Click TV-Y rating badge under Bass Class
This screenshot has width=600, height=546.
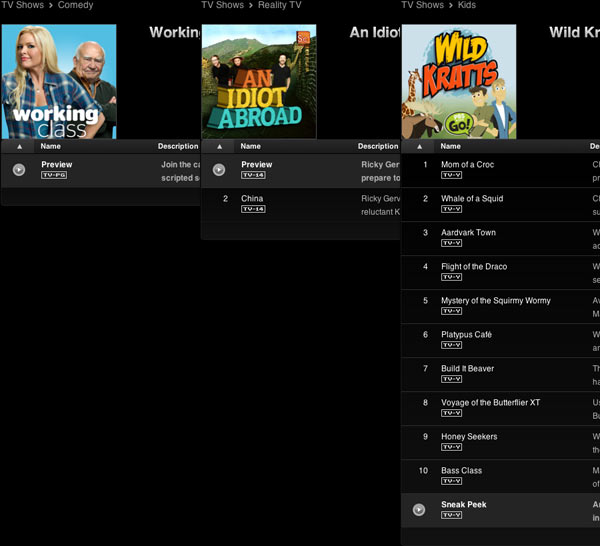452,481
